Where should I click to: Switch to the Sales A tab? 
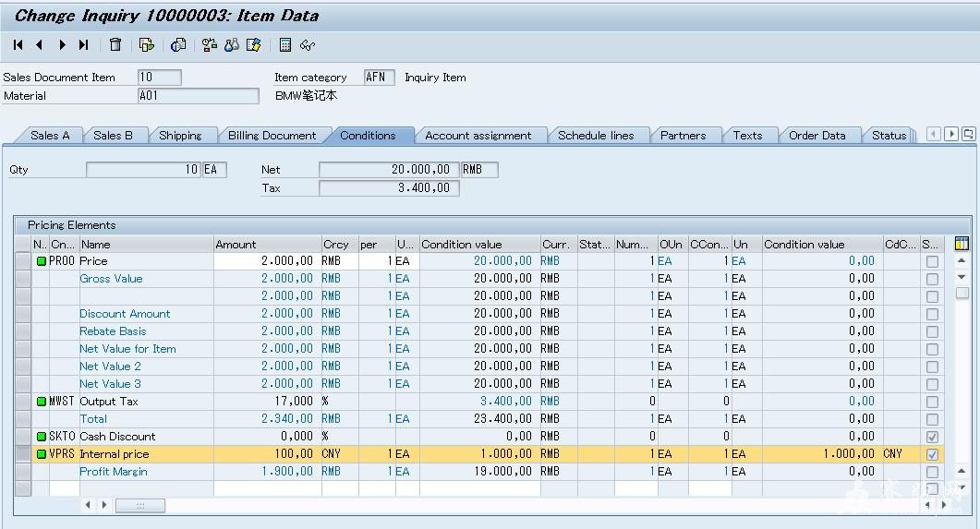[x=50, y=136]
